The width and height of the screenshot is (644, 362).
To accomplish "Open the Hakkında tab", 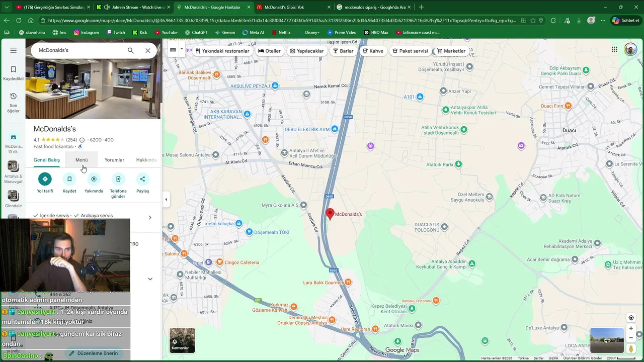I will 146,160.
